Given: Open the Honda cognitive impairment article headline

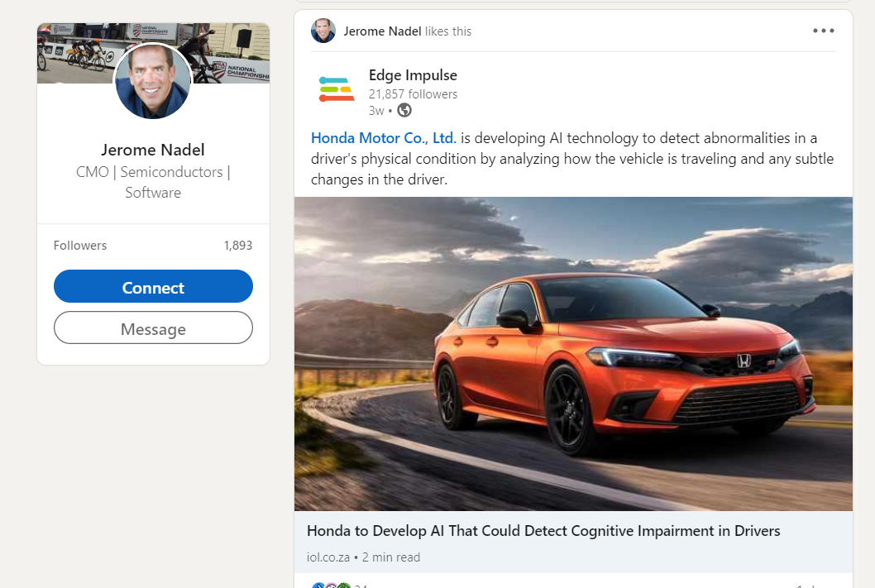Looking at the screenshot, I should point(543,531).
